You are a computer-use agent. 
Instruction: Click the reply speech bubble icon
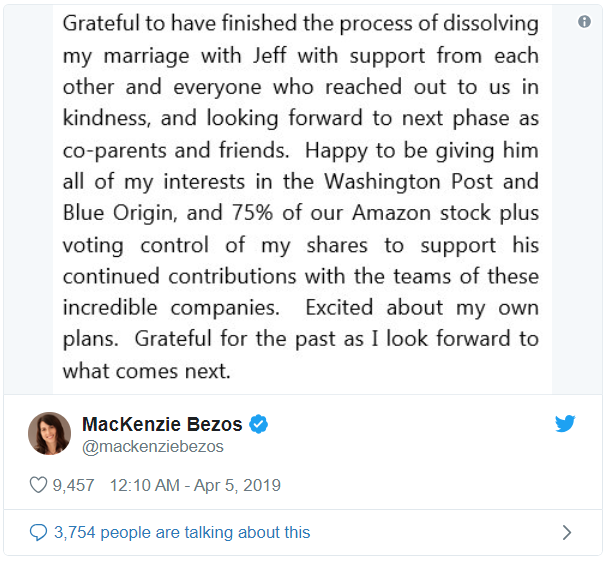[x=38, y=533]
